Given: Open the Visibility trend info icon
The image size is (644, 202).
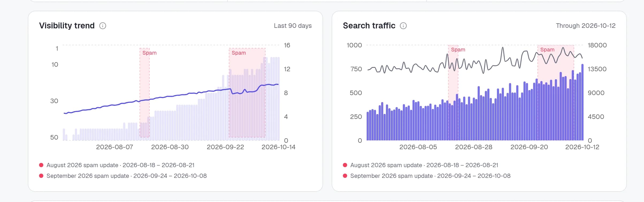Looking at the screenshot, I should point(103,26).
